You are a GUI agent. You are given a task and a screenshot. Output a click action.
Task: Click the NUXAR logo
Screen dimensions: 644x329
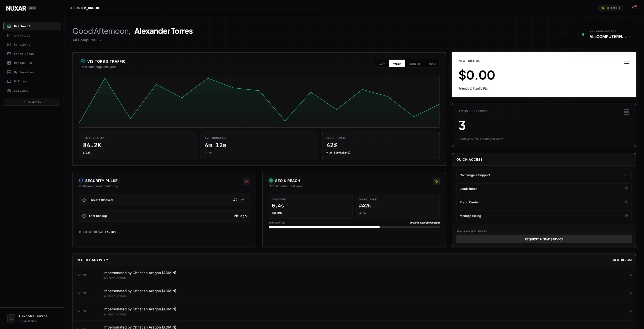tap(16, 8)
